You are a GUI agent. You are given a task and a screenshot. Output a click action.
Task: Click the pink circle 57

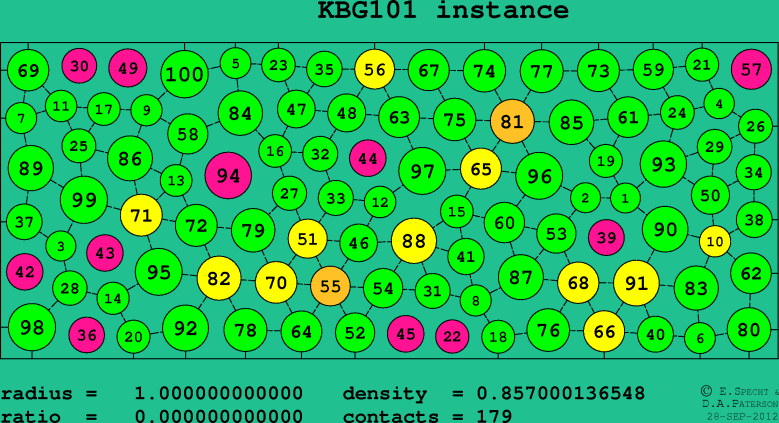click(752, 70)
